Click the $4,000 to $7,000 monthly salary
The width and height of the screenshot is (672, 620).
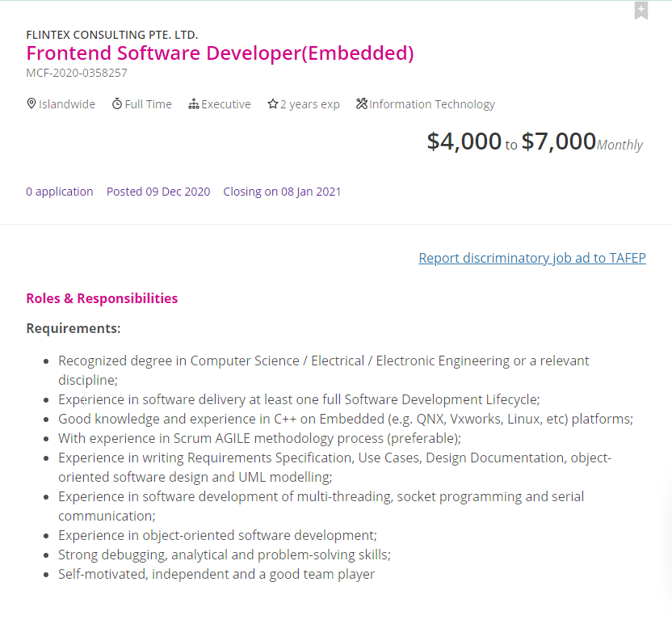[534, 142]
